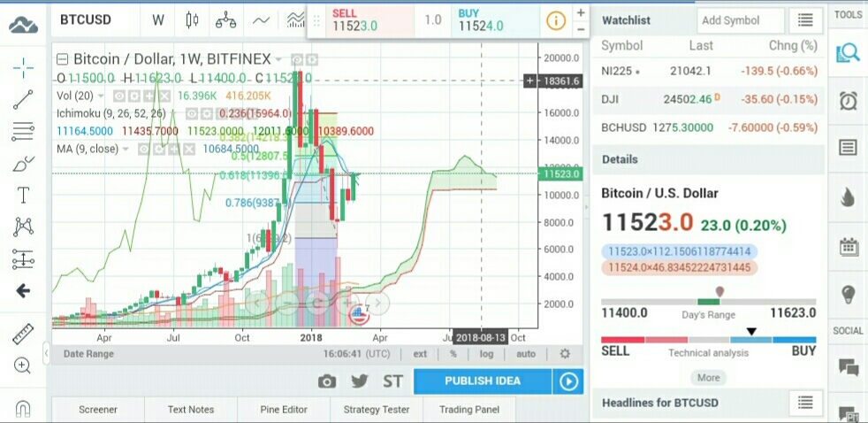Toggle the log scale
Screen dimensions: 868x423
pyautogui.click(x=486, y=354)
